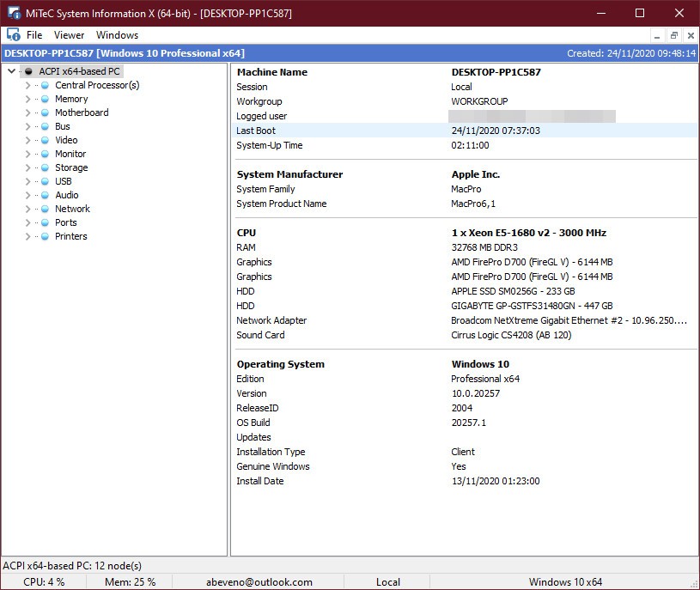Click the CPU value Xeon E5-1680 v2

(x=528, y=233)
